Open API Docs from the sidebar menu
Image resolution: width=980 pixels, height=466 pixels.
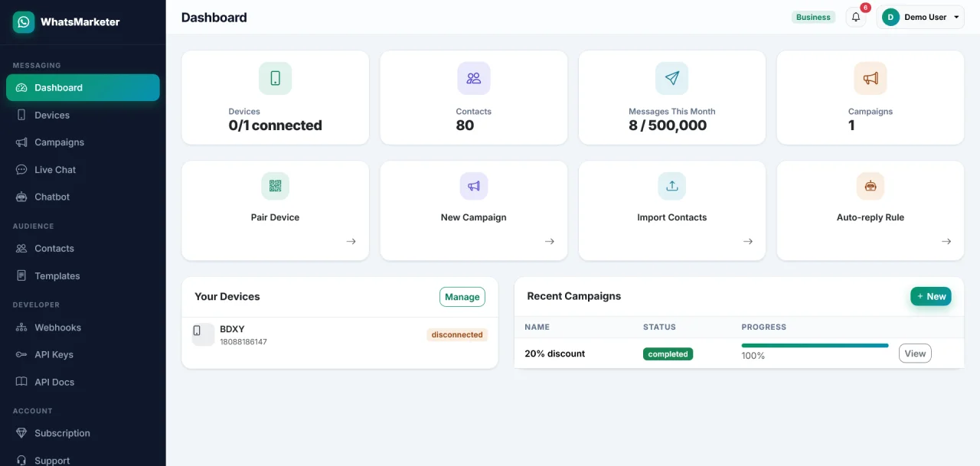click(83, 382)
